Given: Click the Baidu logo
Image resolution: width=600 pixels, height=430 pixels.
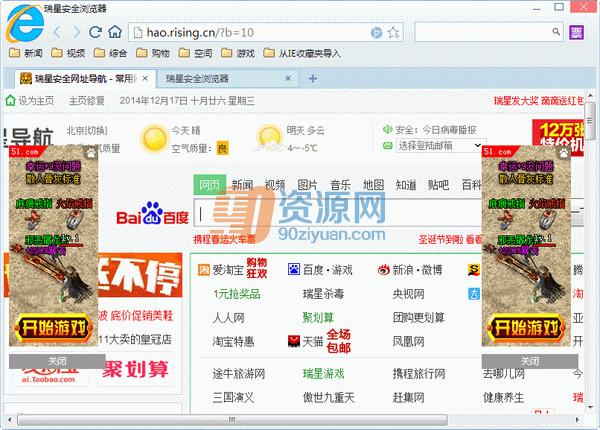Looking at the screenshot, I should (x=153, y=214).
